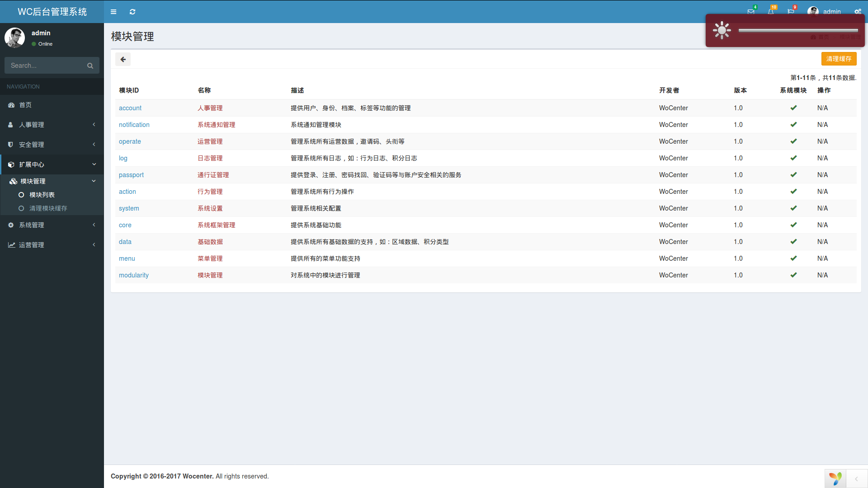Expand the 人事管理 sidebar menu
Viewport: 868px width, 488px height.
(52, 124)
